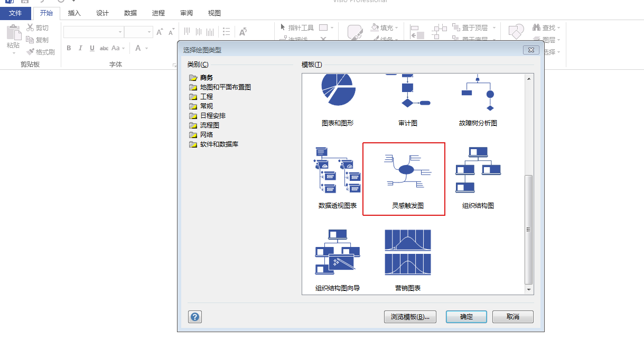Image resolution: width=644 pixels, height=357 pixels.
Task: Click the template list scroll up arrow
Action: [x=529, y=79]
